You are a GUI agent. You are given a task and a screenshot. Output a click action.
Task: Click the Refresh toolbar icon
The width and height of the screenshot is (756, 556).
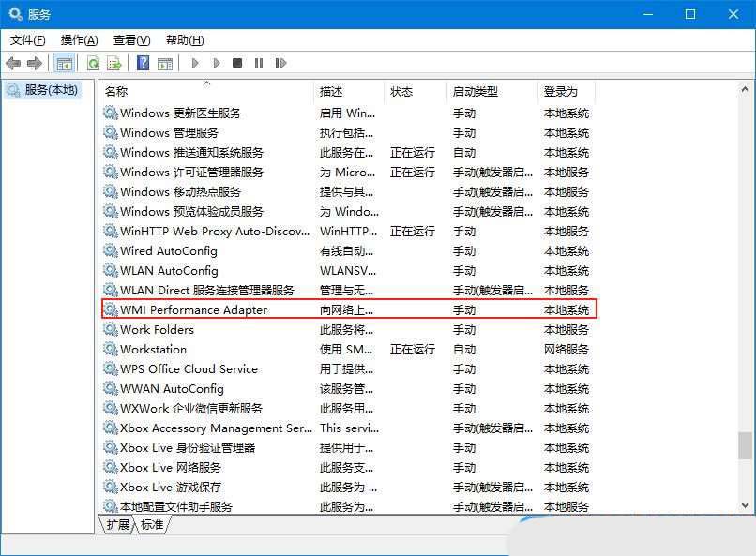click(93, 63)
